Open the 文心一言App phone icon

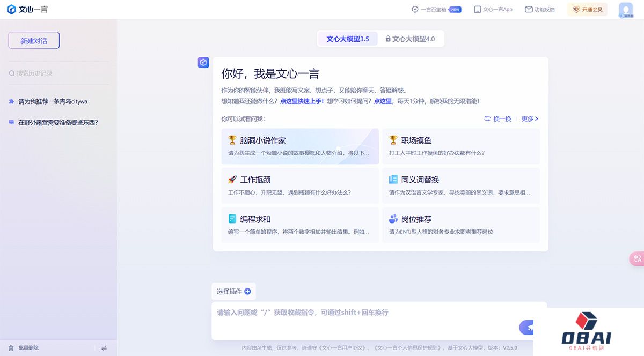[477, 9]
